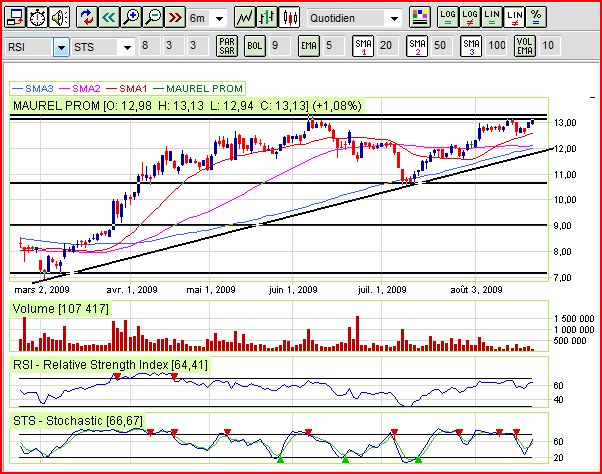Open the RSI indicator dropdown
The width and height of the screenshot is (602, 474).
[61, 48]
